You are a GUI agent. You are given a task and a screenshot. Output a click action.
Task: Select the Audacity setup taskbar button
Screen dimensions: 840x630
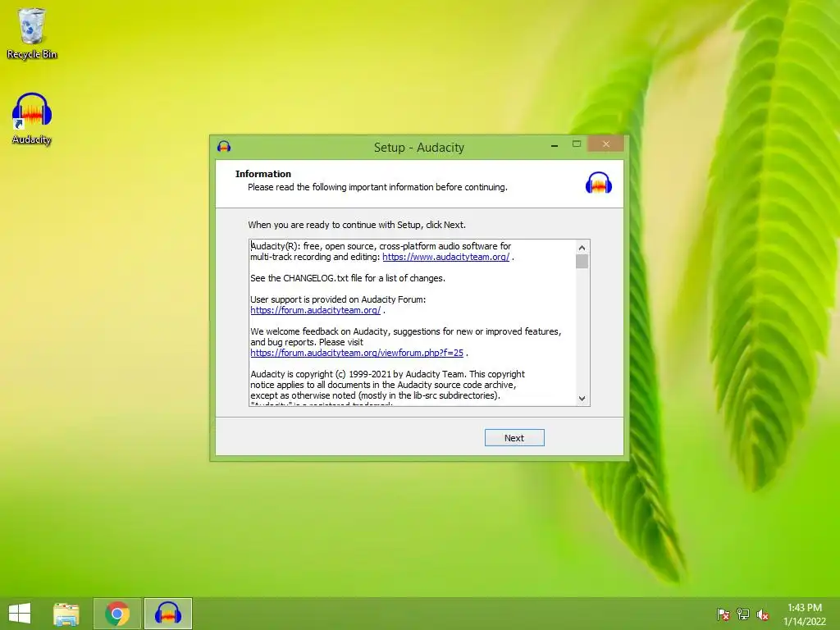tap(167, 614)
